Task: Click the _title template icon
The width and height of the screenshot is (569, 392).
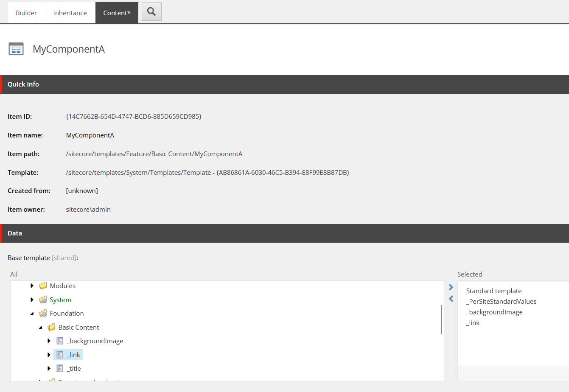Action: click(x=60, y=369)
